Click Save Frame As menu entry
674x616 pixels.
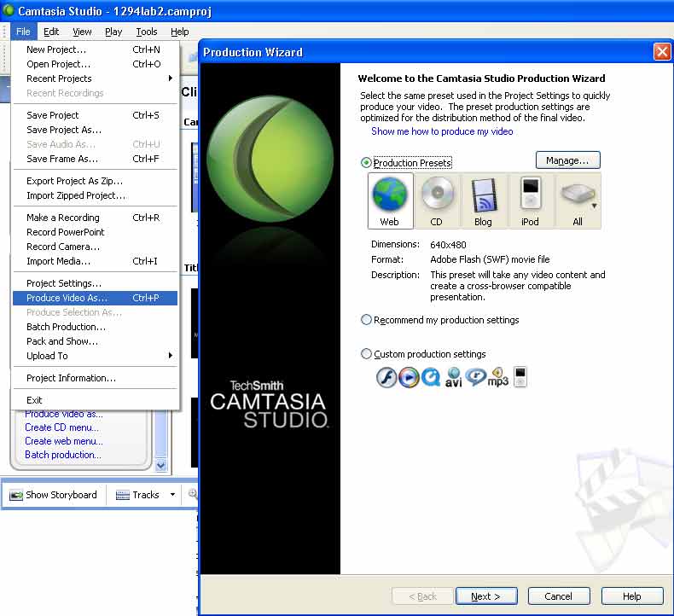[95, 159]
